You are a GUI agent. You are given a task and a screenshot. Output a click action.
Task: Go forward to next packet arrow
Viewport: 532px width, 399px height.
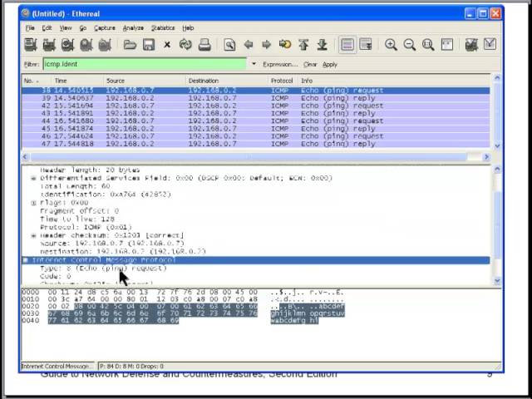267,45
